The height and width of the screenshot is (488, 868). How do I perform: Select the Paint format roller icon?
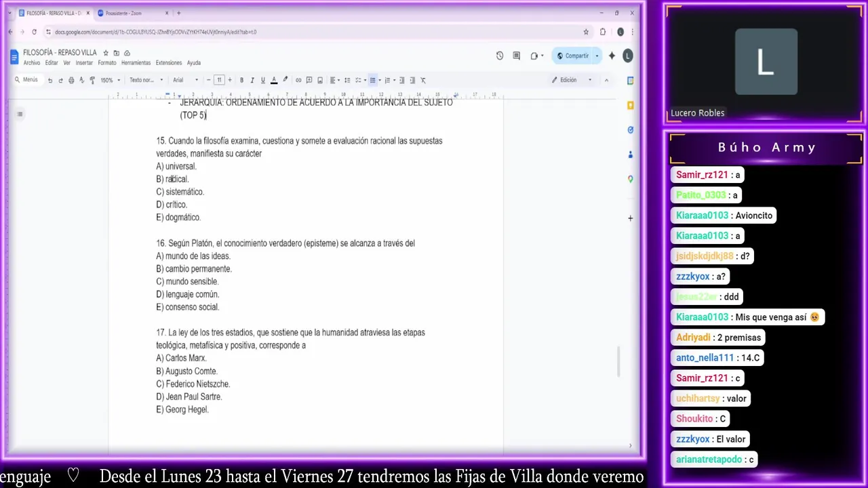point(92,80)
